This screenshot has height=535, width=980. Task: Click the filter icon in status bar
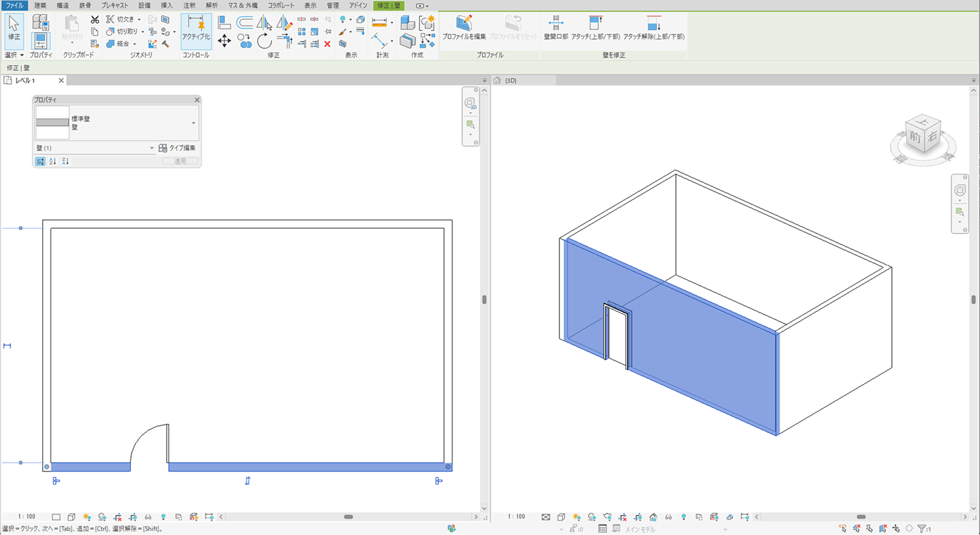point(922,529)
